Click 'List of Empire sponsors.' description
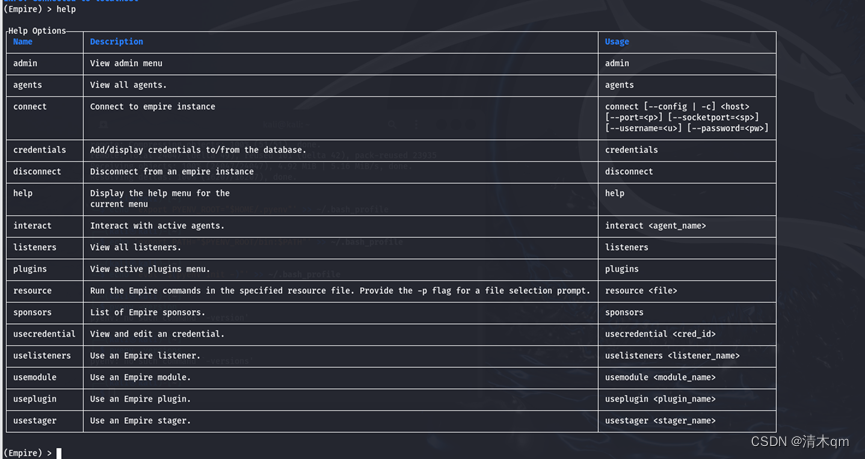 147,312
